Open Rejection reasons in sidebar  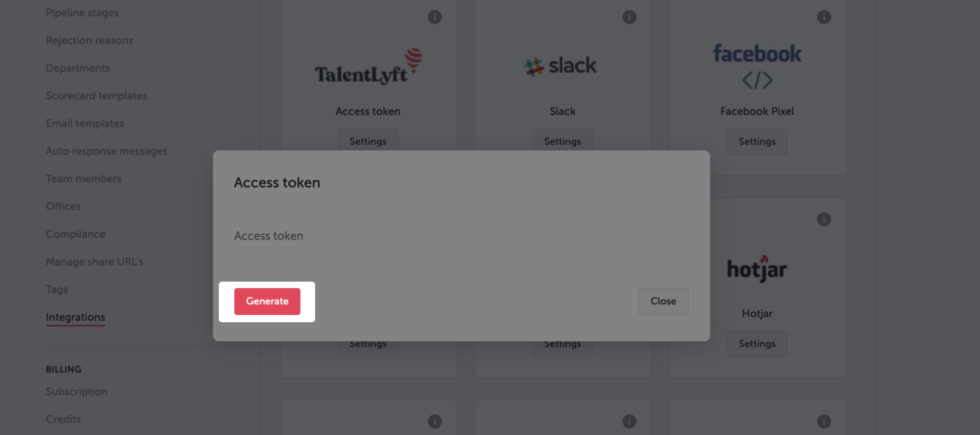(x=89, y=41)
